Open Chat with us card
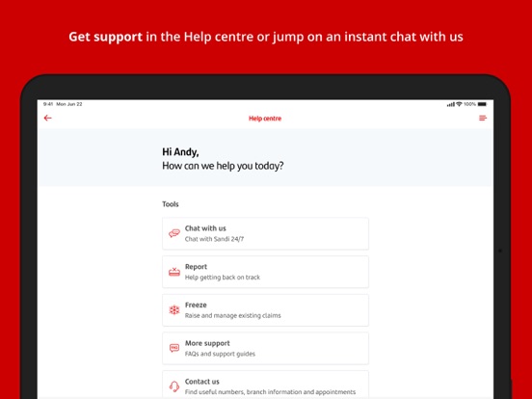Image resolution: width=532 pixels, height=399 pixels. (265, 233)
